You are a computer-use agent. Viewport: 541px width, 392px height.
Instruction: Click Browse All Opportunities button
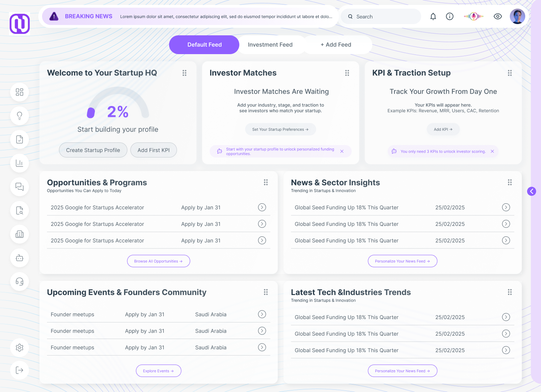pos(158,261)
